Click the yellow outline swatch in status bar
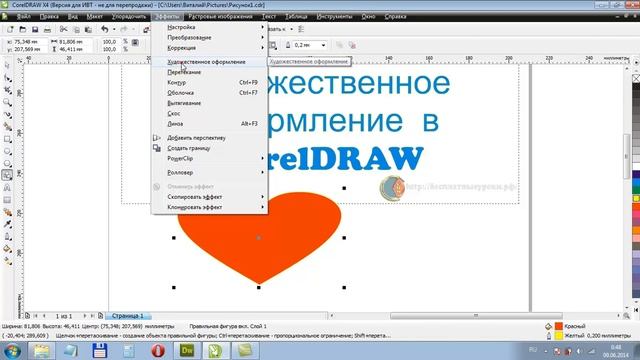The image size is (640, 360). 558,336
